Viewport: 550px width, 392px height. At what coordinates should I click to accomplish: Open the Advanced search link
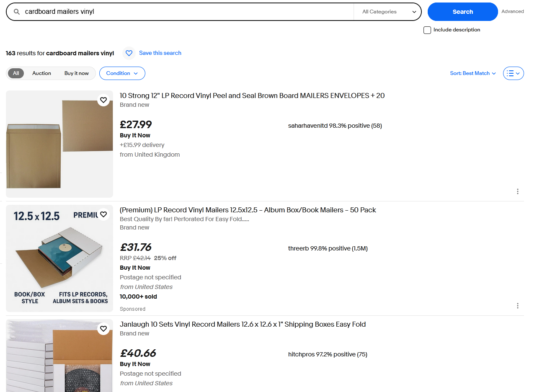(x=512, y=11)
